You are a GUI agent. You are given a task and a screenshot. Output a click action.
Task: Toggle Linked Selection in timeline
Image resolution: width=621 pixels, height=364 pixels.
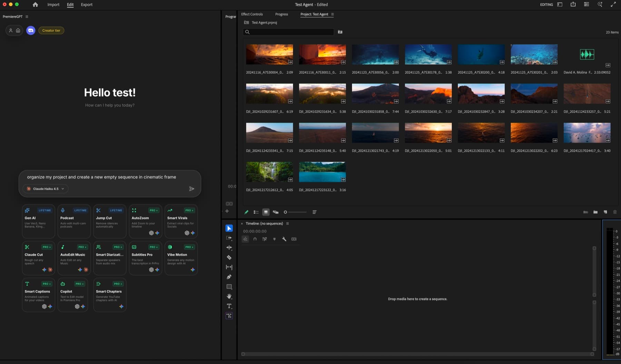(265, 239)
